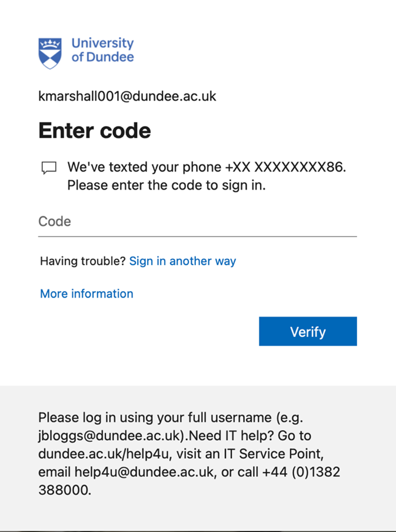The height and width of the screenshot is (532, 396).
Task: Click the jbloggs@dundee.ac.uk example username
Action: 111,435
